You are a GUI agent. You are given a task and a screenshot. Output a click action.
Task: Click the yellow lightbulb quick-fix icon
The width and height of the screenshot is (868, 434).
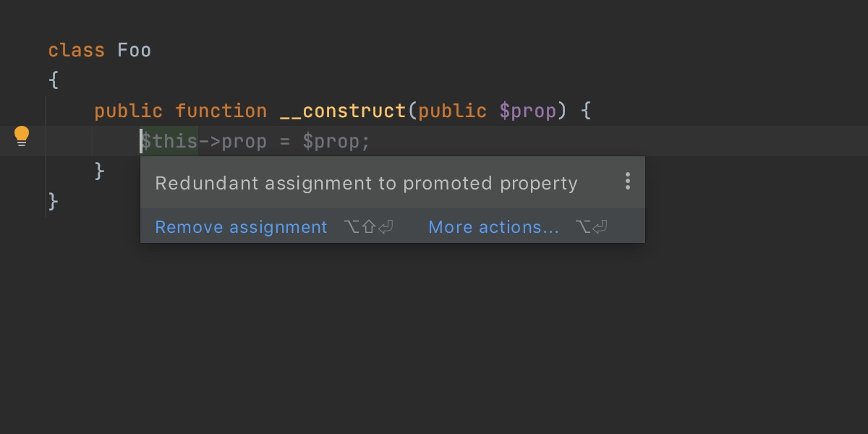coord(22,136)
